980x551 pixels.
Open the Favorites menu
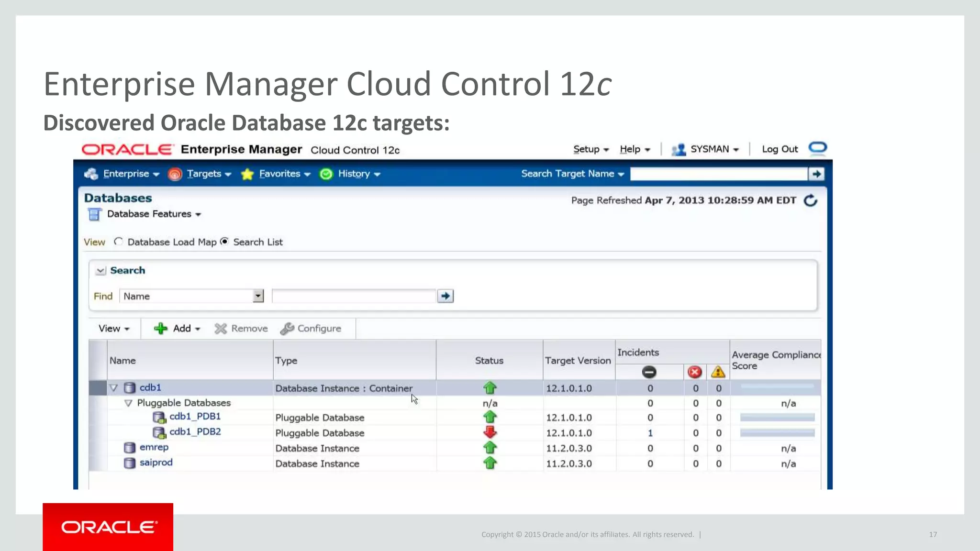click(x=285, y=174)
